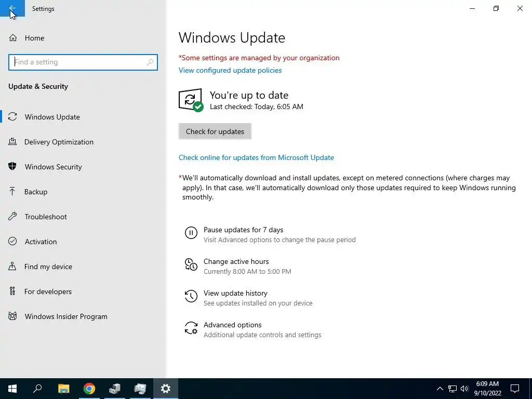Click the Home house icon

coord(13,37)
